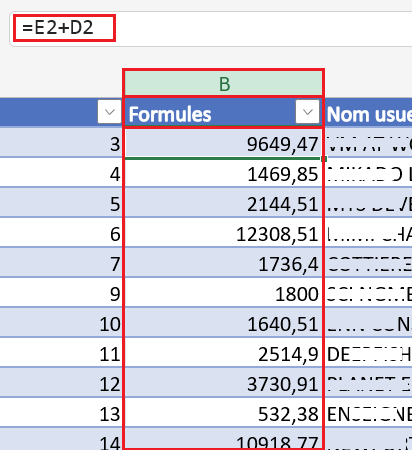Select column B header

coord(224,83)
